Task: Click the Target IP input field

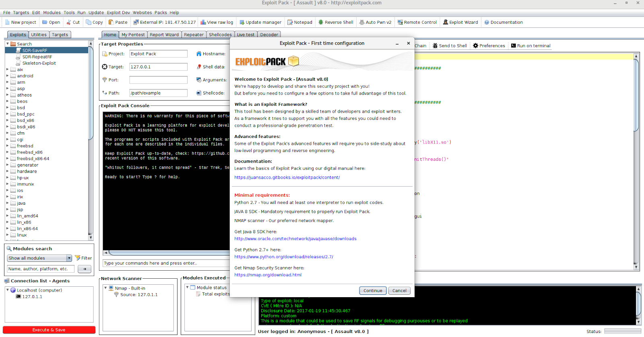Action: [158, 67]
